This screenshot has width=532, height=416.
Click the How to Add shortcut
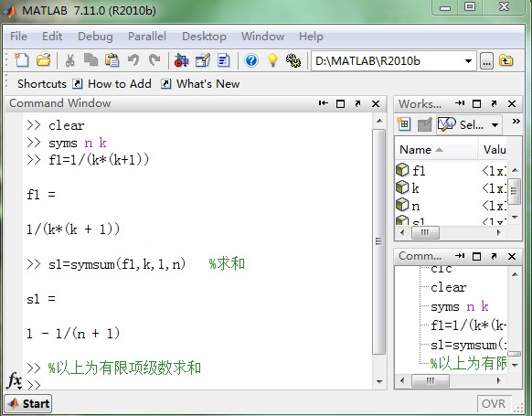[x=112, y=83]
